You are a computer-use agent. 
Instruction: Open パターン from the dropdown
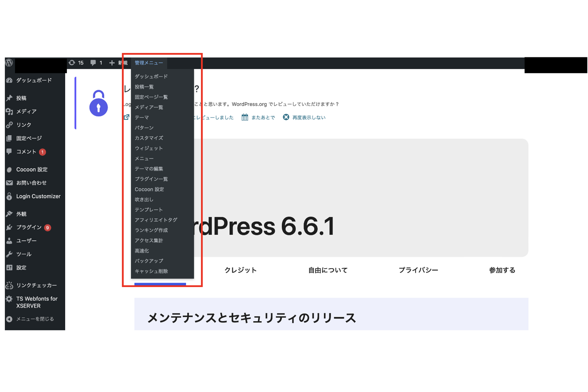click(x=162, y=128)
